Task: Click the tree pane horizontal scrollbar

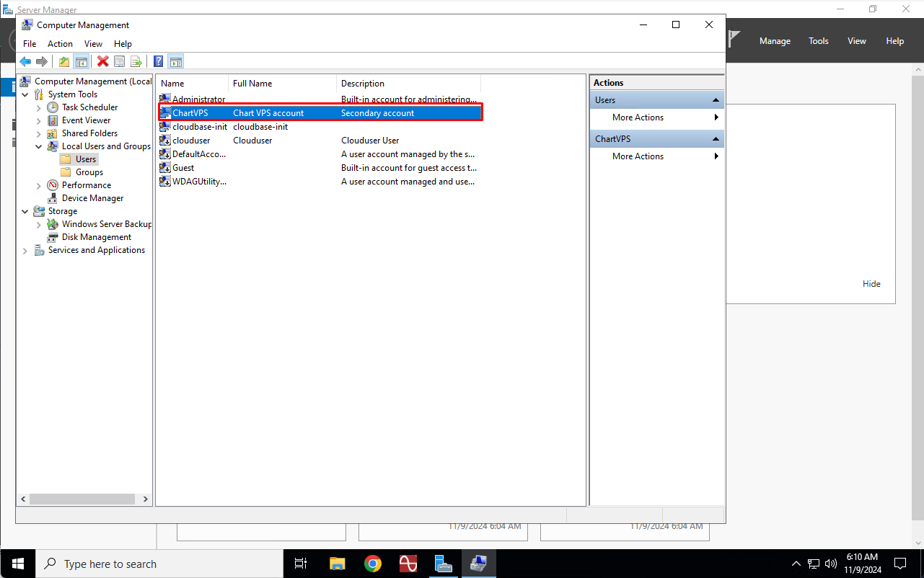Action: point(82,499)
